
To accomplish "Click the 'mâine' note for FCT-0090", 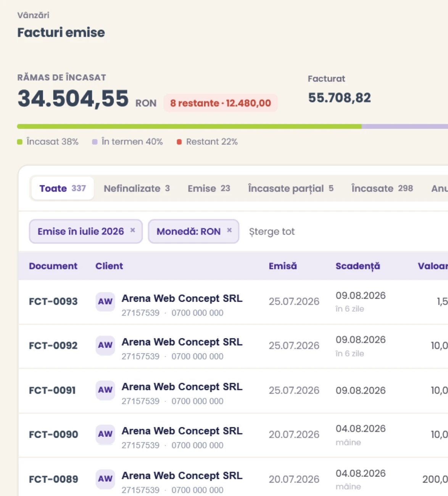I will tap(348, 443).
